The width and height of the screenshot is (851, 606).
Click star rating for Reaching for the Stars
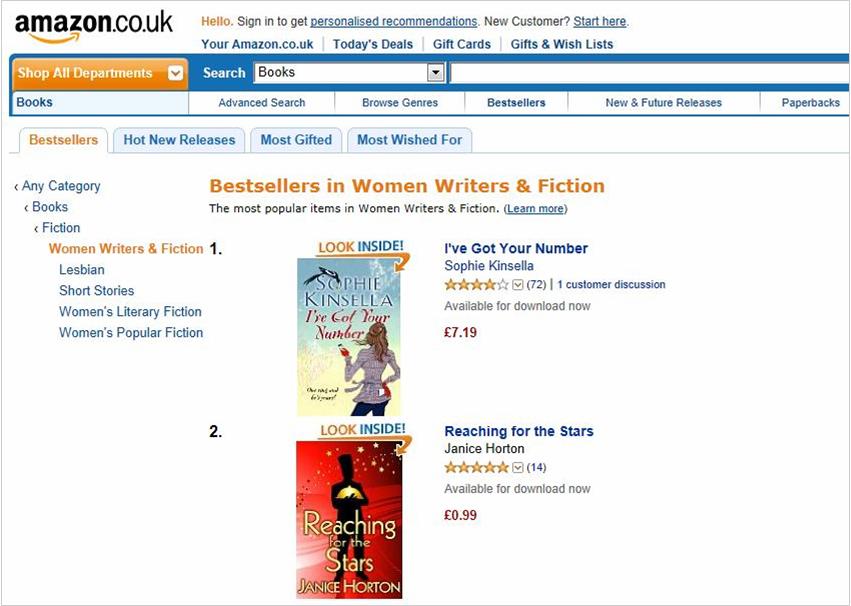477,468
